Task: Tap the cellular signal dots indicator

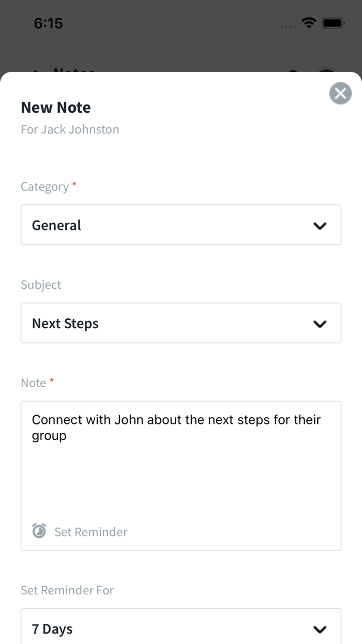Action: (288, 26)
